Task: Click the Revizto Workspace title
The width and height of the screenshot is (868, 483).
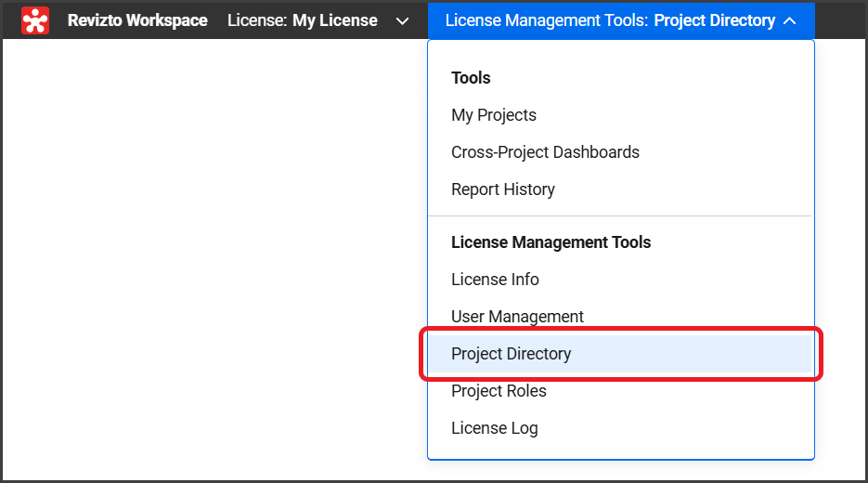Action: 137,20
